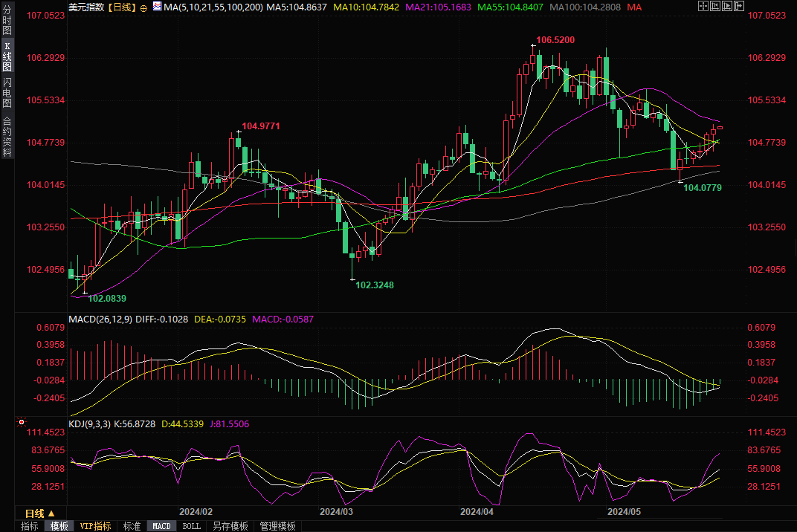This screenshot has width=797, height=532.
Task: Click the MA indicator chart icon
Action: (157, 7)
